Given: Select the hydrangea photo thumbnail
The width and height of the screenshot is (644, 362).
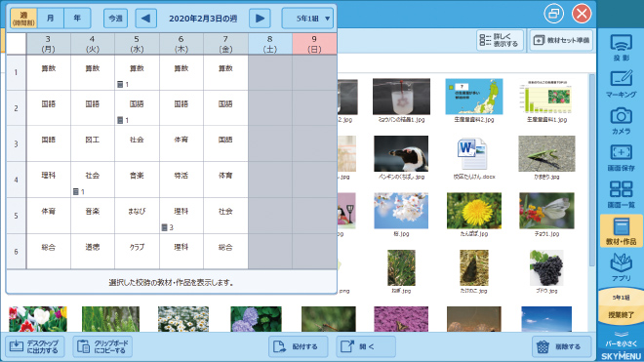Looking at the screenshot, I should (x=256, y=319).
